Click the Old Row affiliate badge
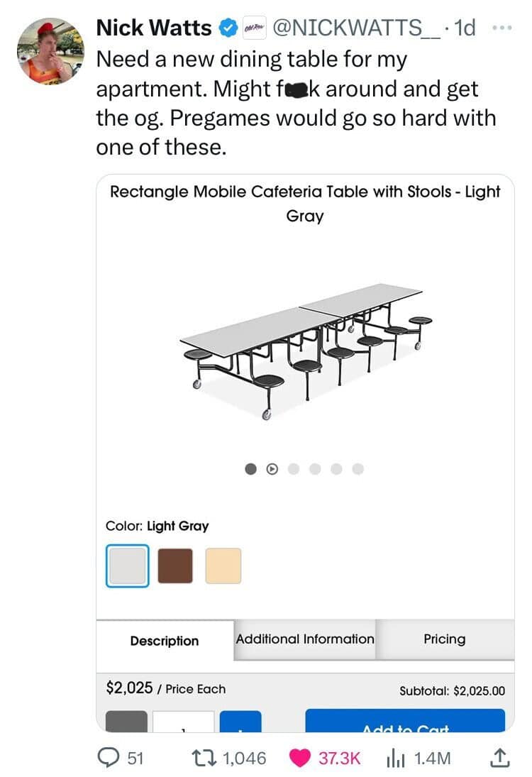This screenshot has height=777, width=532. [254, 28]
